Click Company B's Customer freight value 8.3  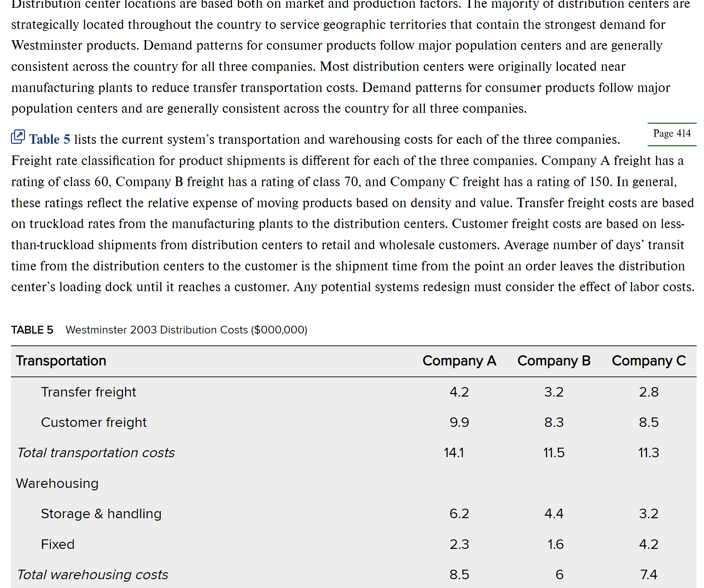(x=554, y=422)
